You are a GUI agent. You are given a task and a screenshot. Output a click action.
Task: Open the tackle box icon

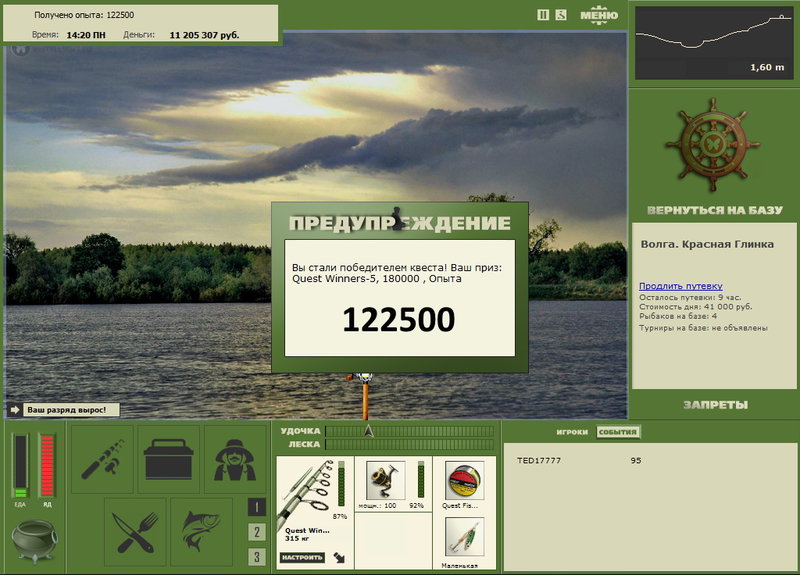(x=168, y=459)
